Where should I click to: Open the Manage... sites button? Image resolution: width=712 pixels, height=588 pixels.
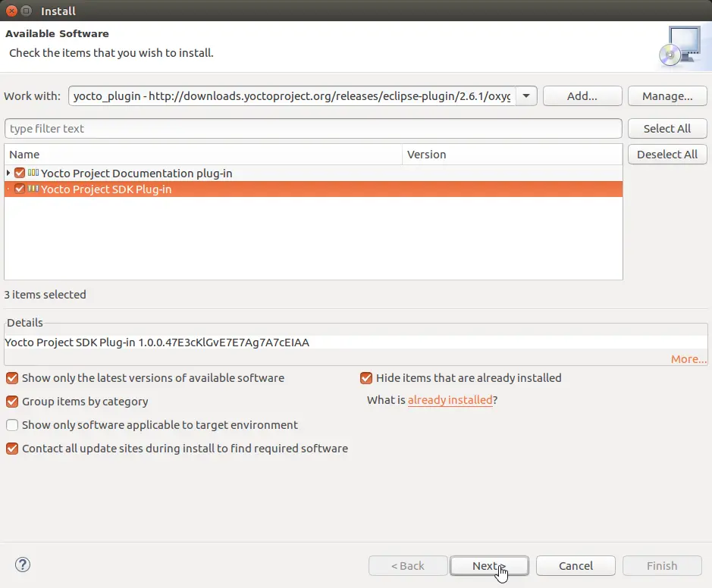(667, 96)
